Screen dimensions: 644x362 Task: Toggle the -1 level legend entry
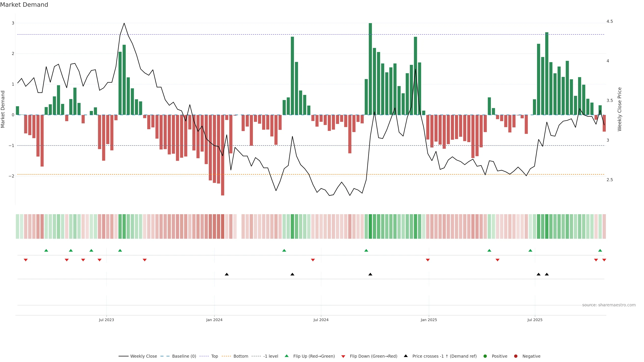coord(271,356)
